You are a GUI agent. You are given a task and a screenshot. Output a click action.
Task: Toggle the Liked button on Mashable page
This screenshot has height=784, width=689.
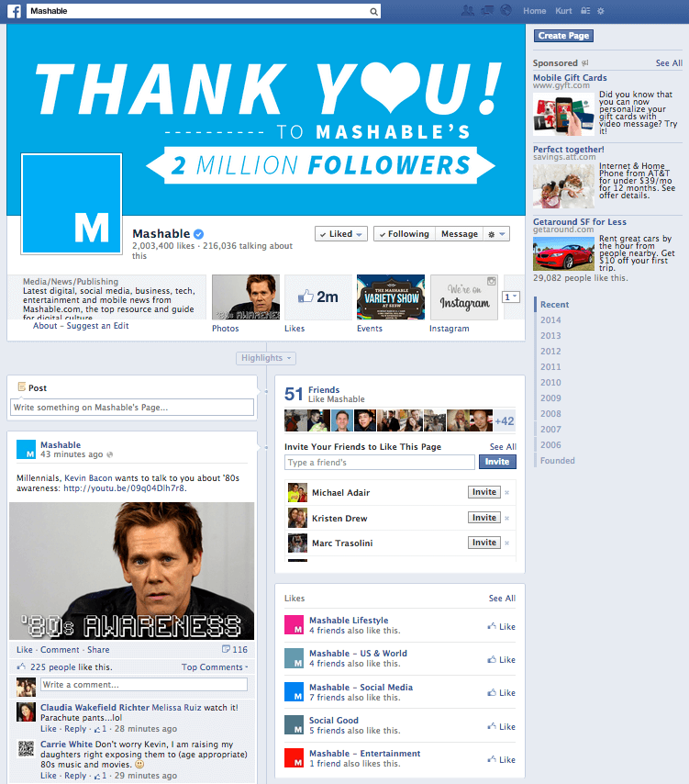340,234
